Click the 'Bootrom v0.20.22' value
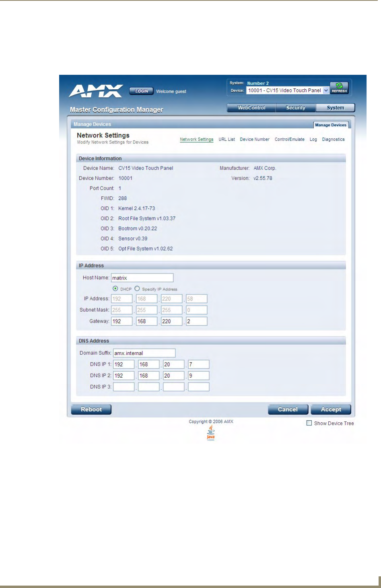381x588 pixels. pyautogui.click(x=138, y=228)
